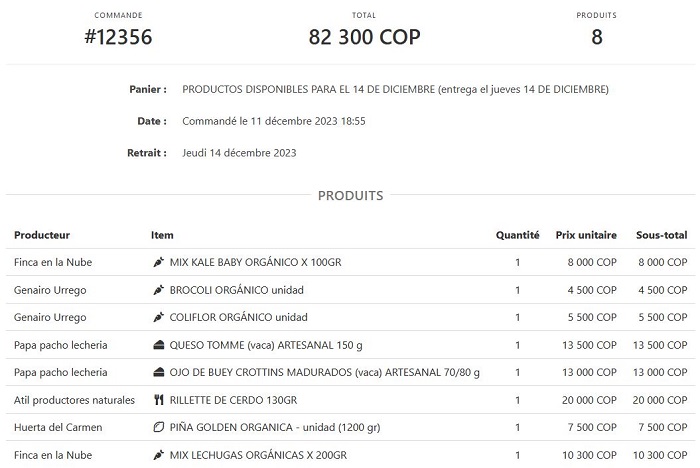Click the cutlery icon beside RILLETTE DE CERDO
This screenshot has height=468, width=700.
pyautogui.click(x=158, y=400)
